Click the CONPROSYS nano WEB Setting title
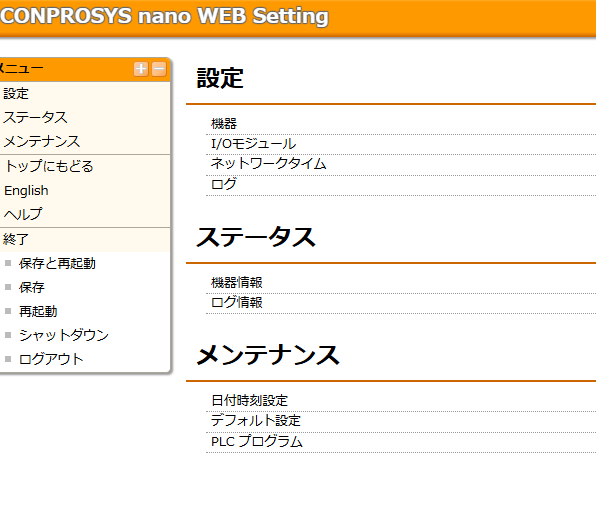Viewport: 596px width, 520px height. click(x=164, y=16)
